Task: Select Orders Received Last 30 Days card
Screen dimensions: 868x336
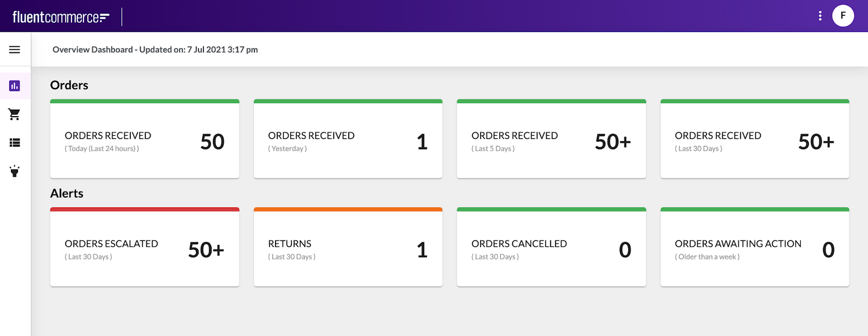Action: pos(755,141)
